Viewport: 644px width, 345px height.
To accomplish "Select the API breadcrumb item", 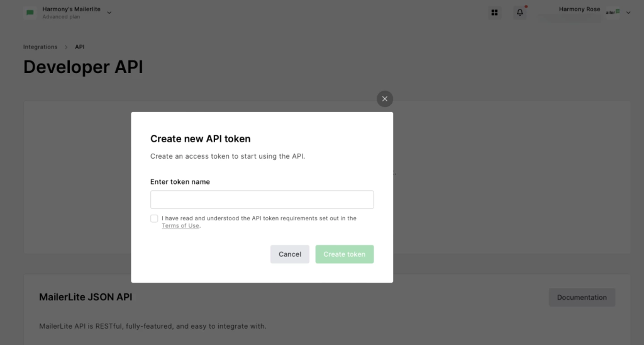I will point(80,47).
